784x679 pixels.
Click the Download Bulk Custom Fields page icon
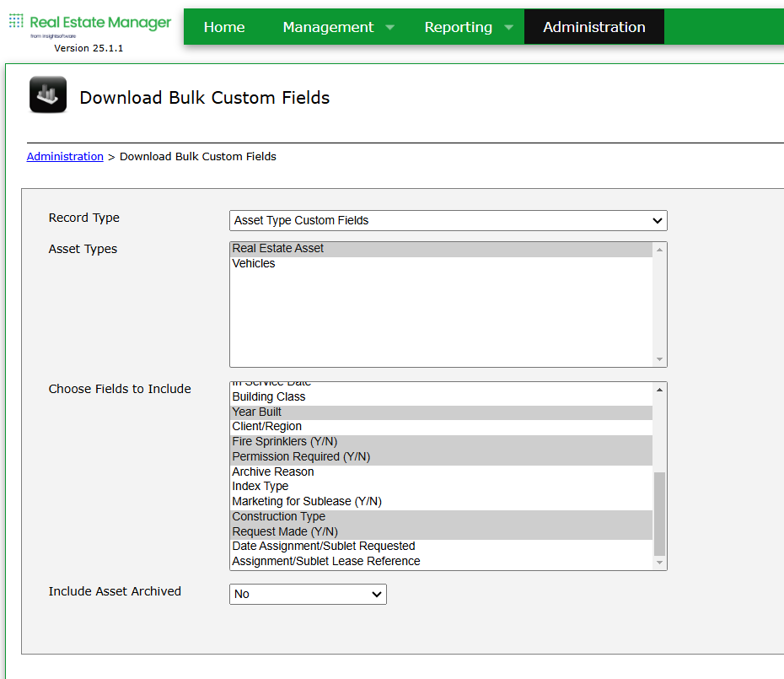click(x=48, y=94)
